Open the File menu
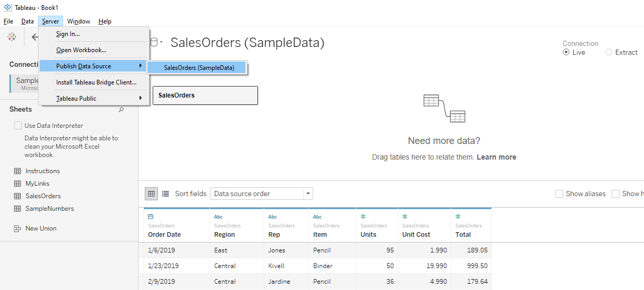The image size is (644, 290). (8, 21)
